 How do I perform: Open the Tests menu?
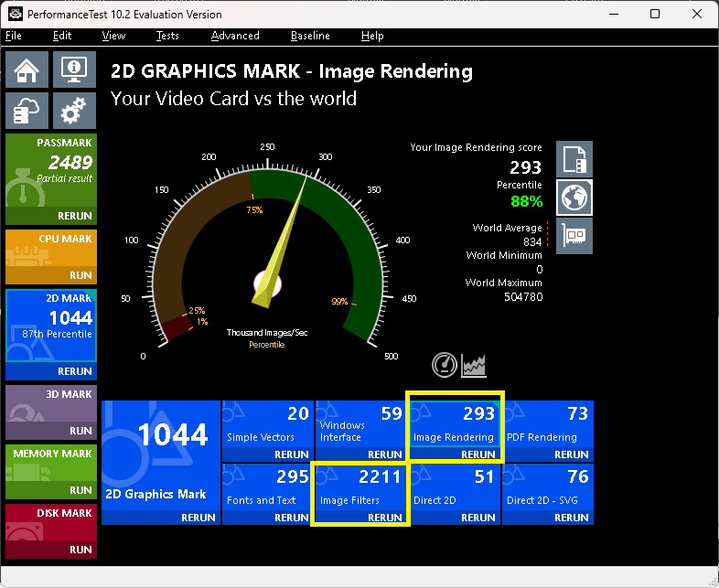pyautogui.click(x=167, y=36)
